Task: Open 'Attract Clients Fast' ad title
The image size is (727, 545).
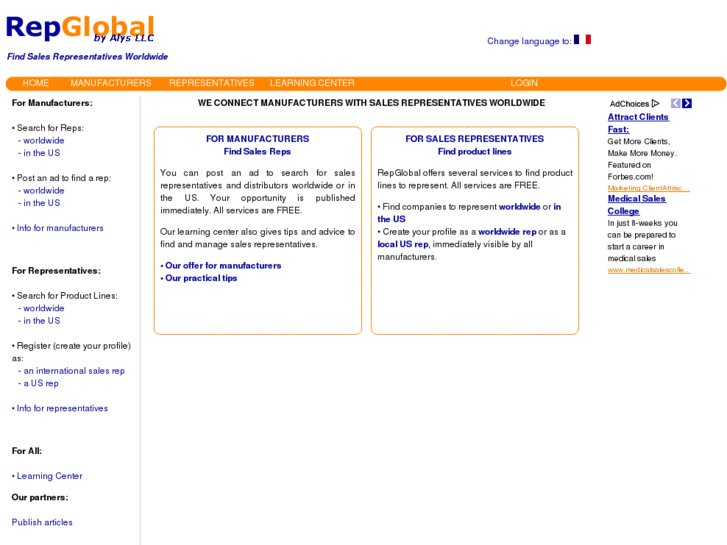Action: click(638, 123)
